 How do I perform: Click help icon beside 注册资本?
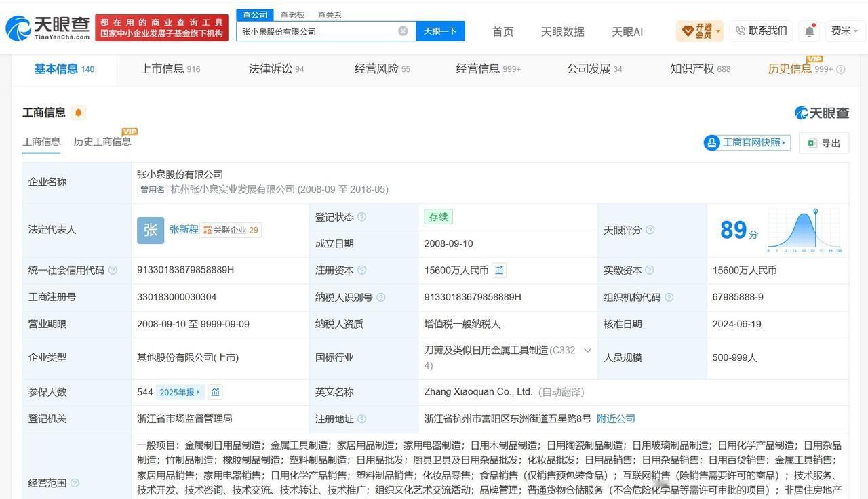[361, 271]
